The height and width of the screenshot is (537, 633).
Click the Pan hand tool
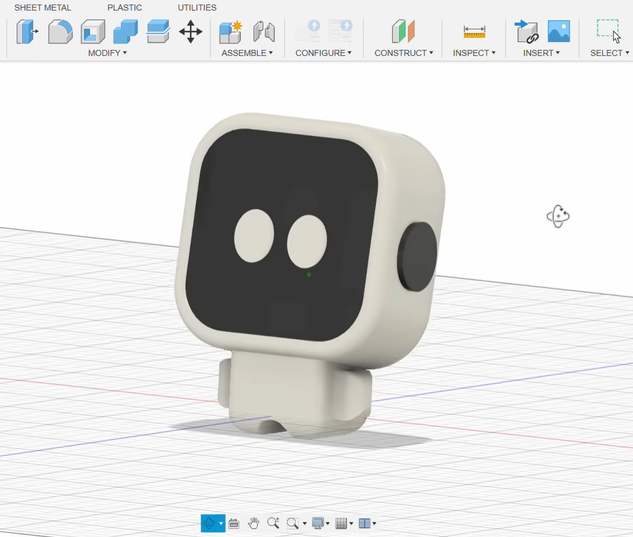pos(254,523)
